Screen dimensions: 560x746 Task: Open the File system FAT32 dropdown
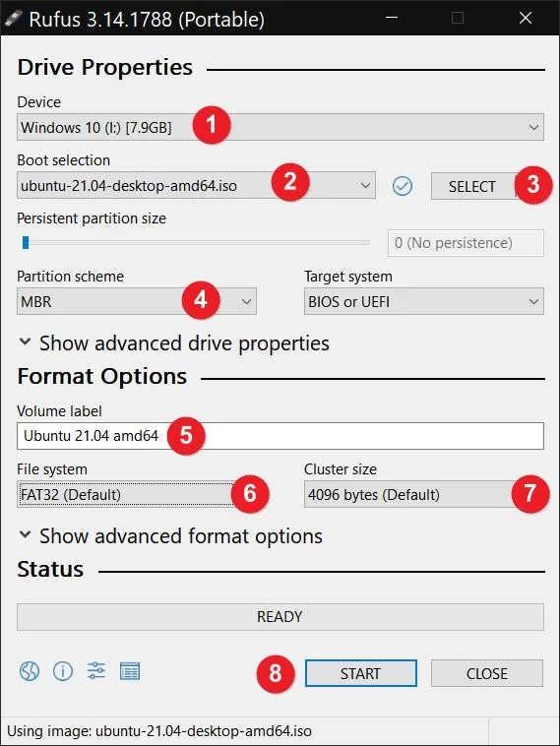(137, 494)
